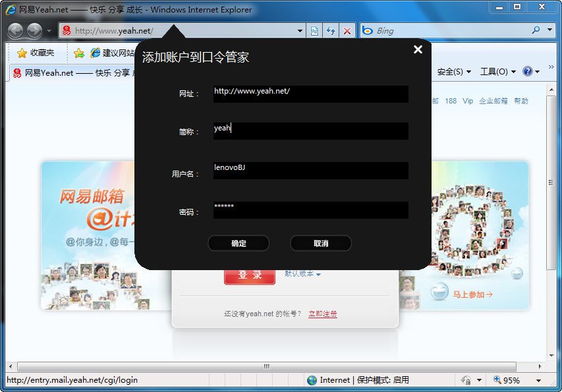Click the 取消 cancel button
The image size is (562, 392).
[x=320, y=243]
